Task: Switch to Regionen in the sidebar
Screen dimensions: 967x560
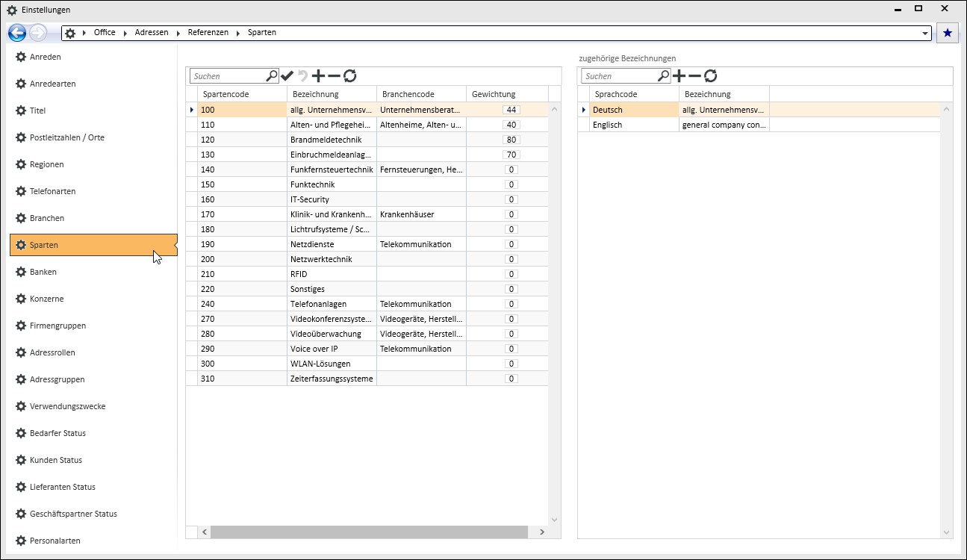Action: pos(93,164)
